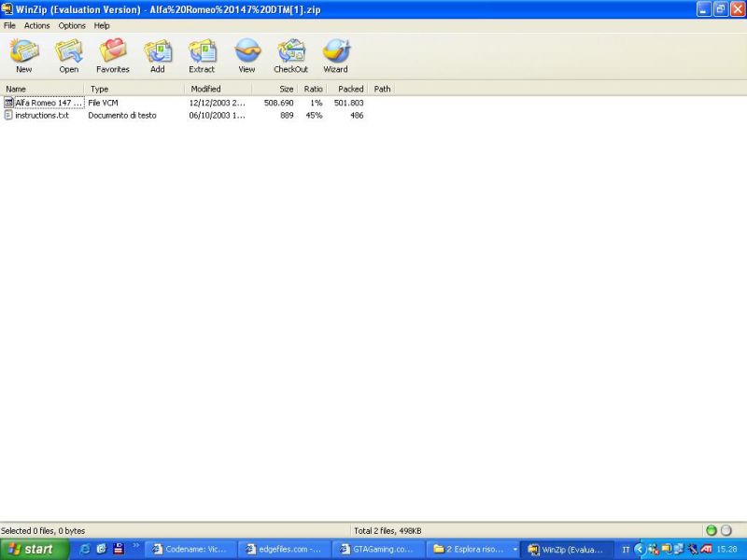
Task: Minimize the WinZip window
Action: click(704, 9)
